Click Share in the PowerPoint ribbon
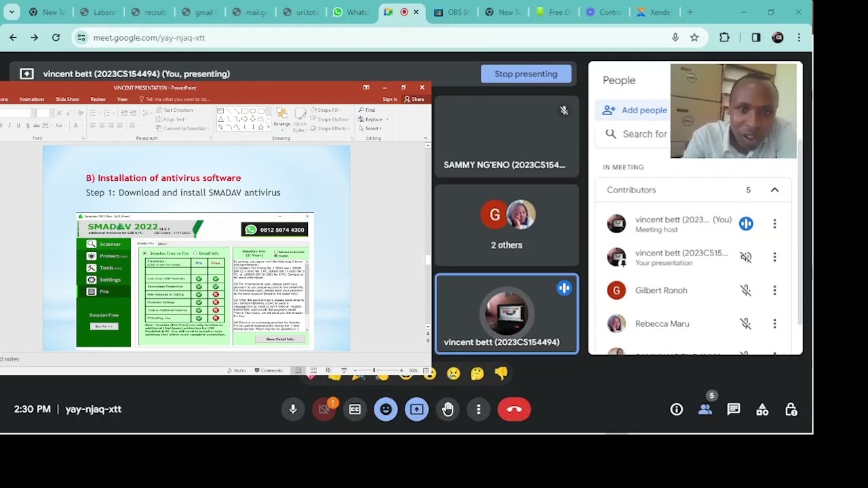 (414, 100)
